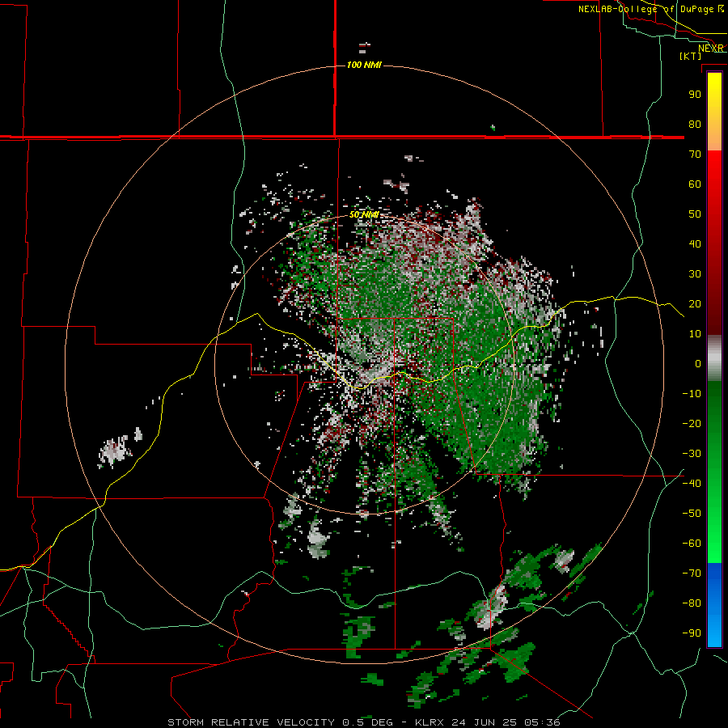
Task: Click the 90 value on the velocity scale
Action: tap(695, 95)
